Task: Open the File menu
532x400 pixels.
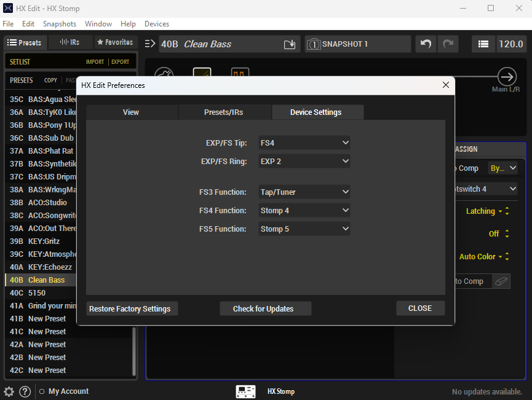Action: (8, 24)
